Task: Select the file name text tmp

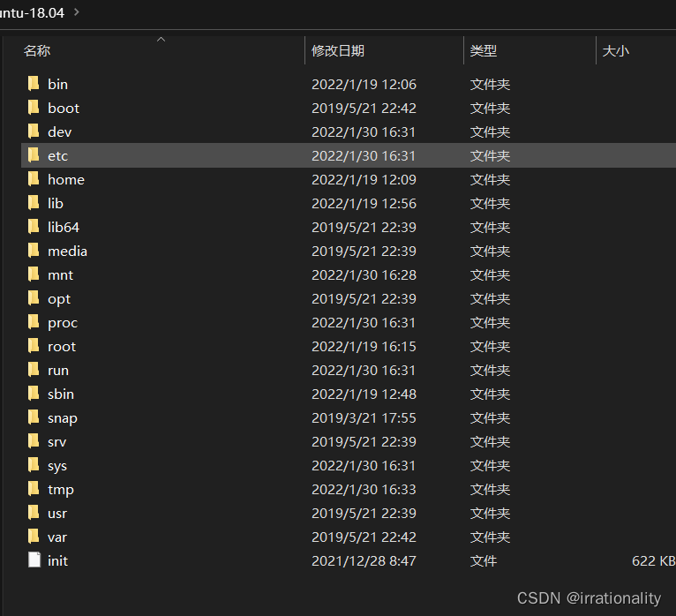Action: 61,490
